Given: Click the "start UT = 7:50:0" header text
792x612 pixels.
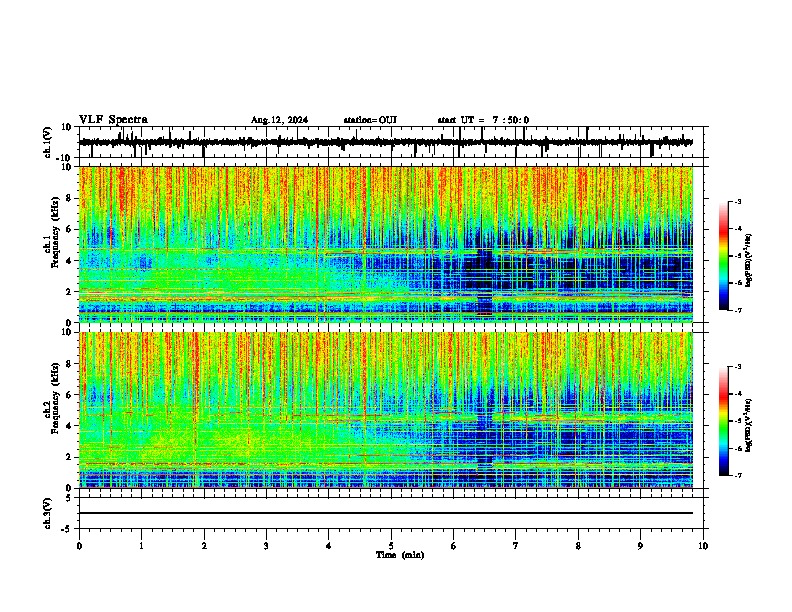Looking at the screenshot, I should click(x=483, y=120).
